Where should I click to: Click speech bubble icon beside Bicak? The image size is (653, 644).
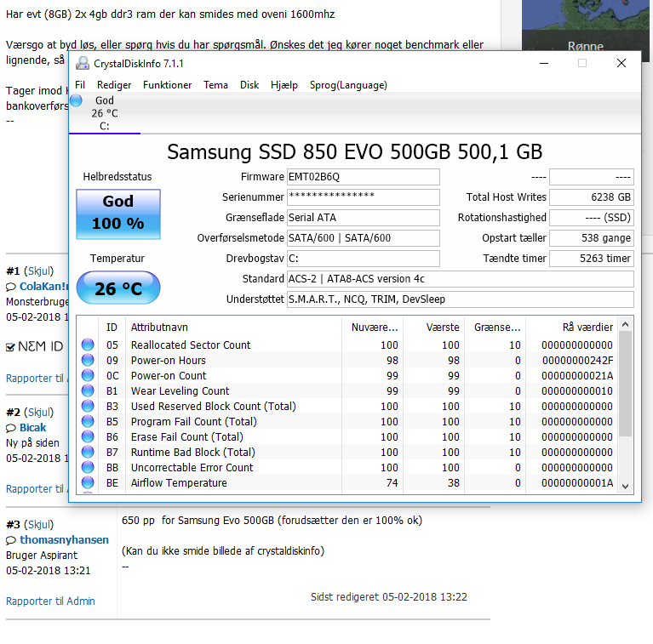[11, 428]
